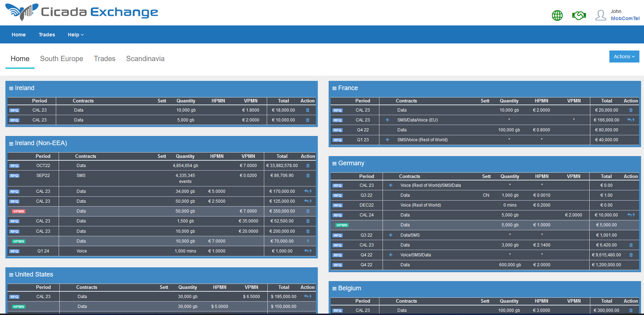Click reply arrow on Q1 24 Voice row
The image size is (644, 315).
click(x=306, y=251)
